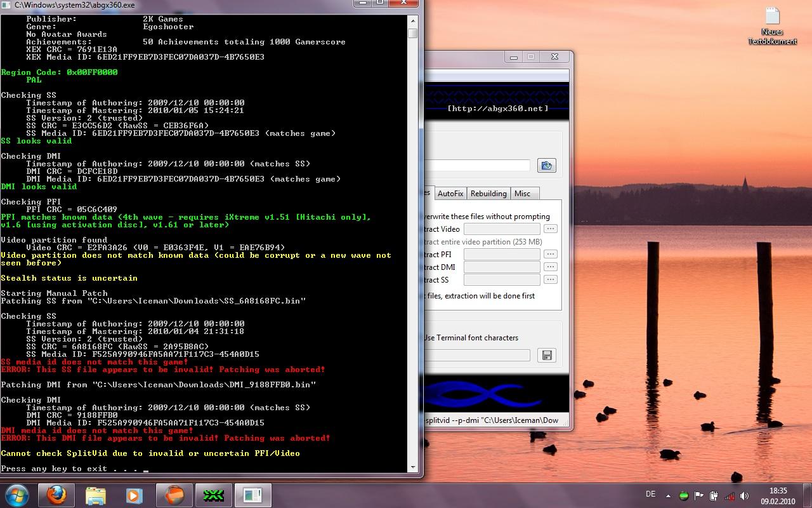Click the DE language indicator

[x=650, y=494]
